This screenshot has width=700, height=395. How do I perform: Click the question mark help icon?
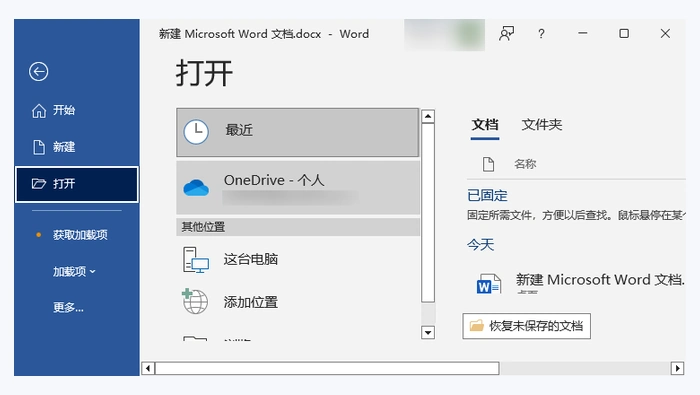(x=541, y=33)
